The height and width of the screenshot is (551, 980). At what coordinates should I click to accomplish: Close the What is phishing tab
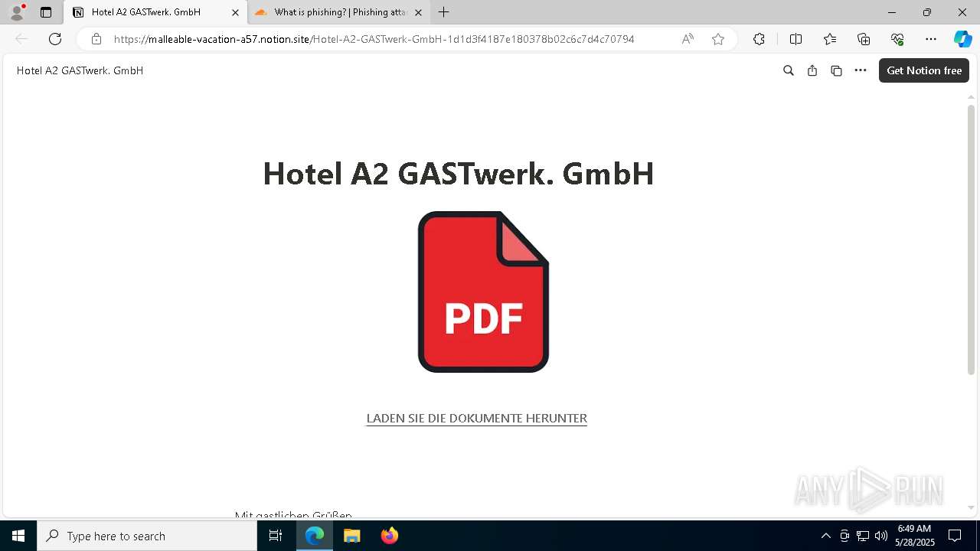[418, 12]
